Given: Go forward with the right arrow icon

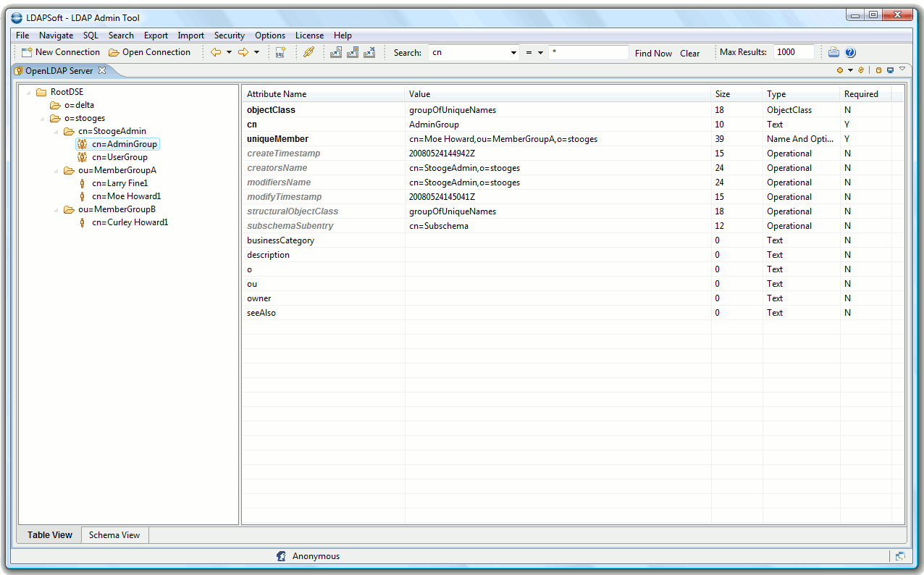Looking at the screenshot, I should (x=243, y=52).
